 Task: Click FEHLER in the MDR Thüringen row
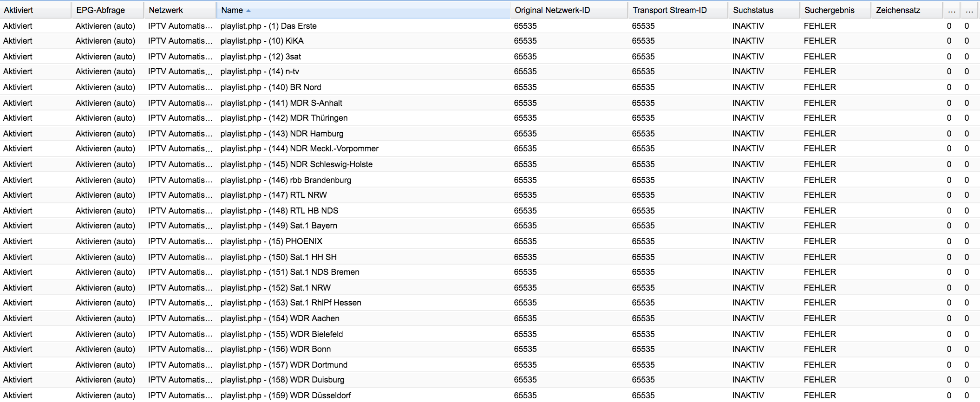[x=820, y=118]
